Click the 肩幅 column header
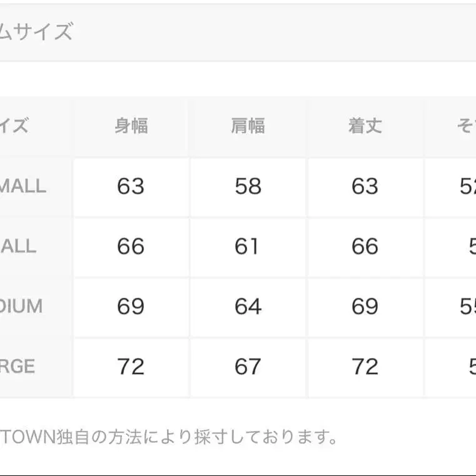The image size is (476, 476). tap(248, 126)
